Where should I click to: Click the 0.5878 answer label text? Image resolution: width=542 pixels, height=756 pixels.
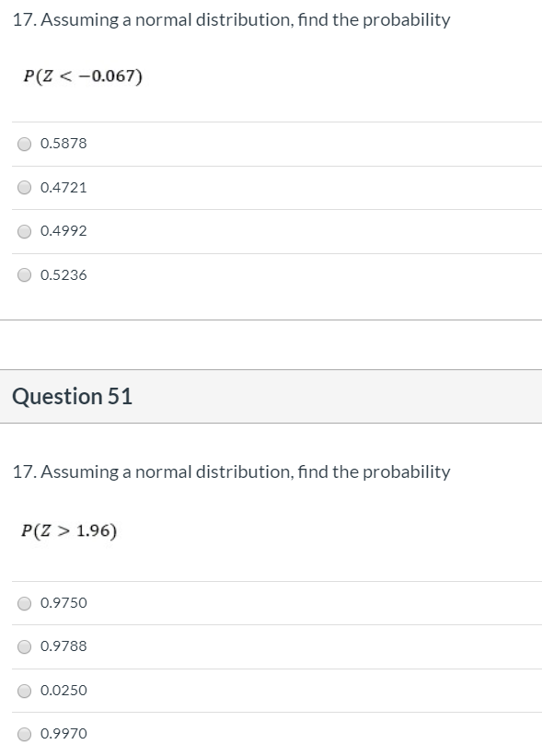63,144
